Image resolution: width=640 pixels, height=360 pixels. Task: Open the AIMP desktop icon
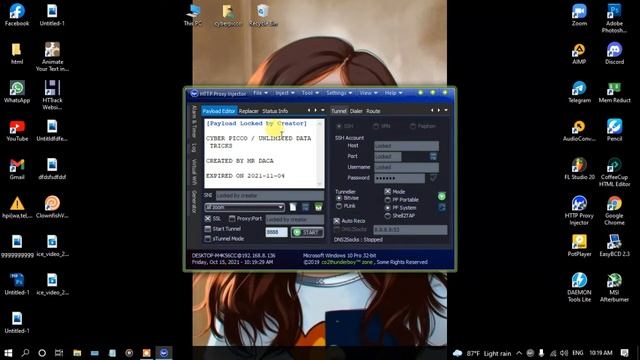pyautogui.click(x=579, y=53)
